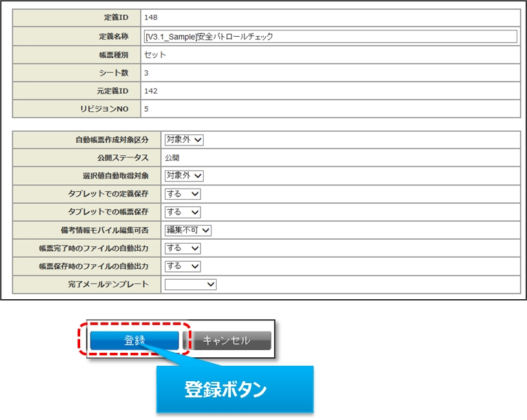This screenshot has height=420, width=527.
Task: Open the 備考情報モバイル編集可否 dropdown
Action: (x=188, y=230)
